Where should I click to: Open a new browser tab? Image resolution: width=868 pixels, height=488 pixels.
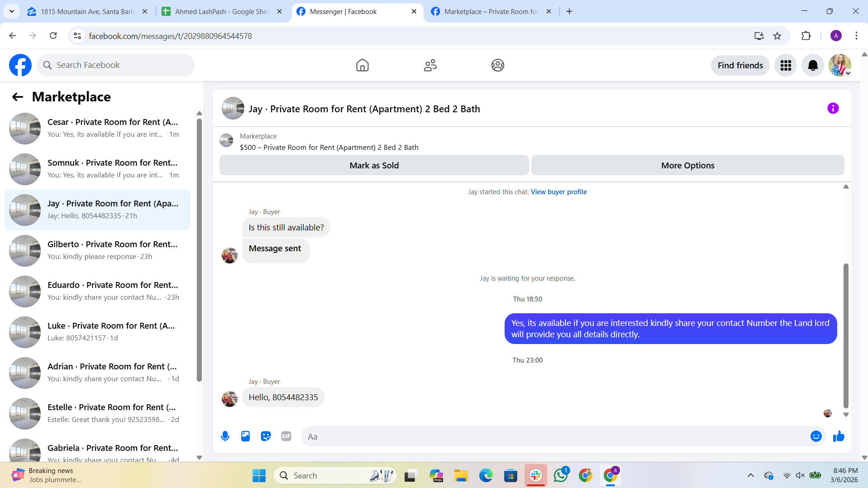pyautogui.click(x=569, y=11)
